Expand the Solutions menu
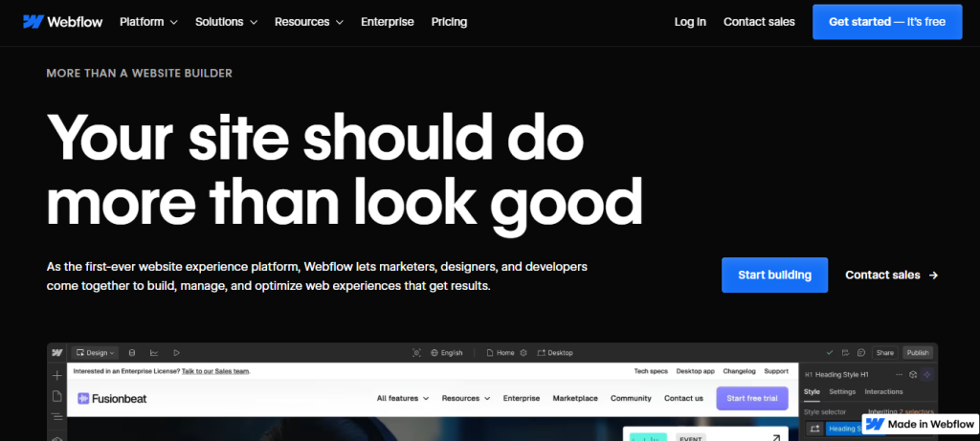Image resolution: width=980 pixels, height=441 pixels. click(226, 22)
